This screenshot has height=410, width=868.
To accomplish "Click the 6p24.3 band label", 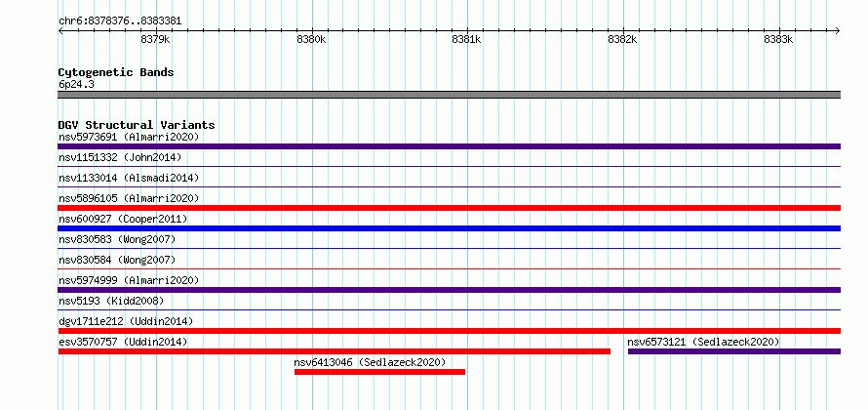I will 76,85.
